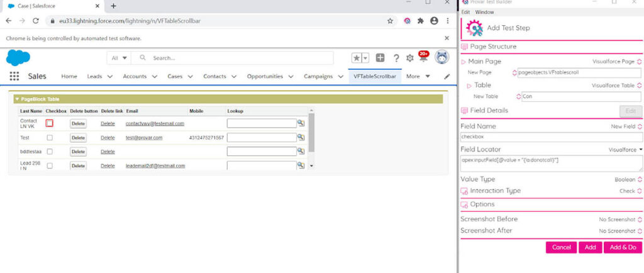Open lookup icon for Test row
Screen dimensions: 644x273
pos(301,137)
